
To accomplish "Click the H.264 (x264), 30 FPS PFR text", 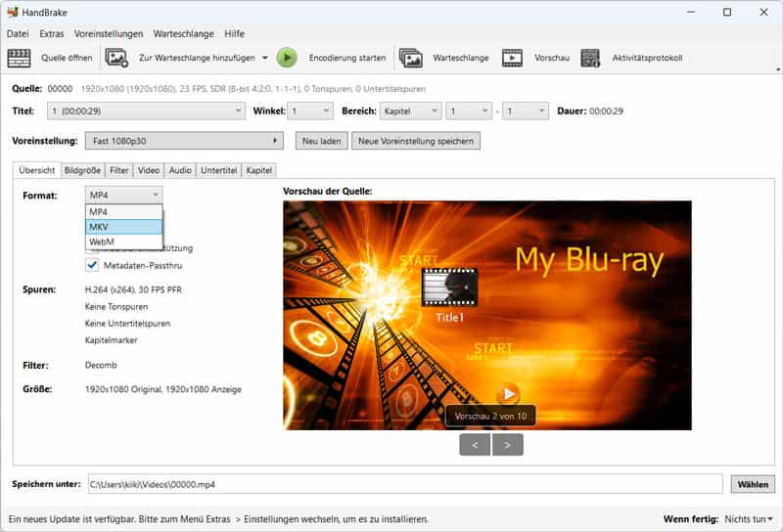I will click(x=133, y=289).
